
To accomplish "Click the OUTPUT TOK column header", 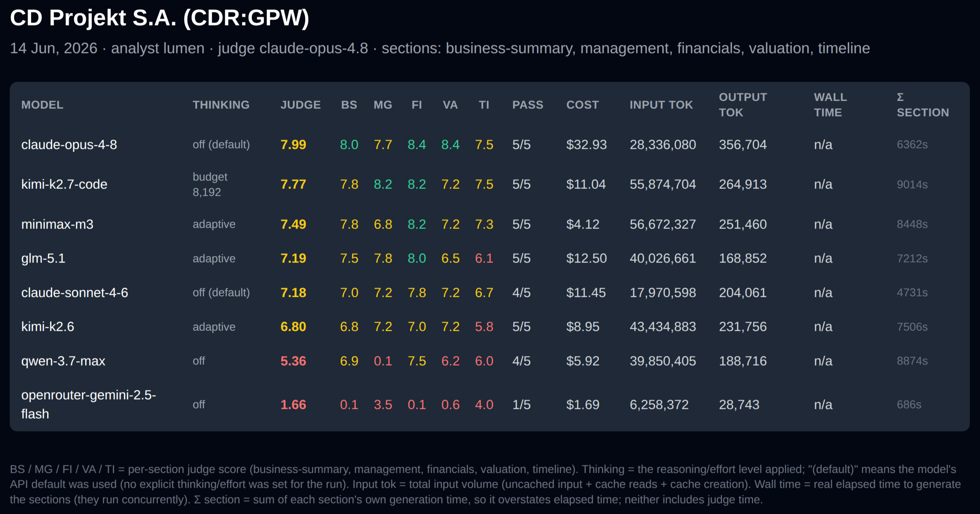I will pyautogui.click(x=743, y=105).
